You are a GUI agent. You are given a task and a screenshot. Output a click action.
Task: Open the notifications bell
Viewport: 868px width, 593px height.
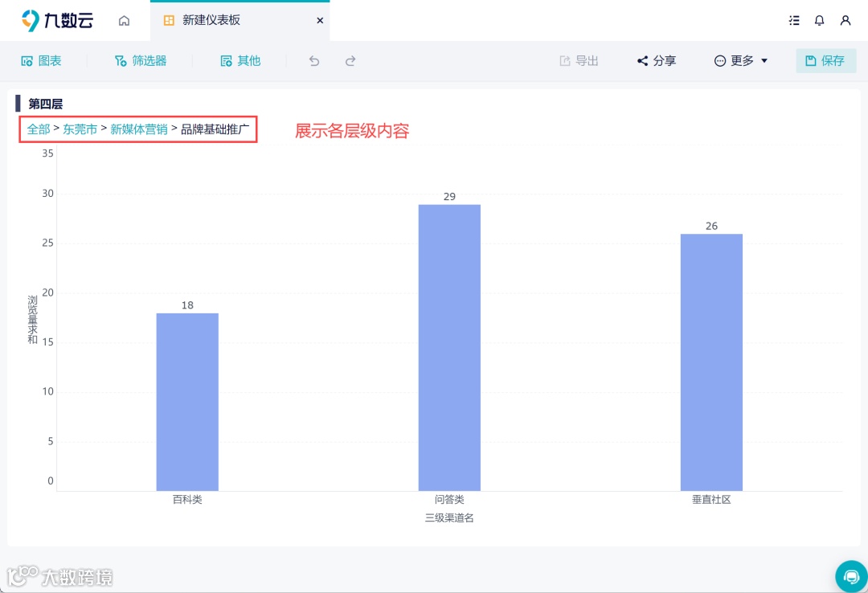(x=819, y=20)
